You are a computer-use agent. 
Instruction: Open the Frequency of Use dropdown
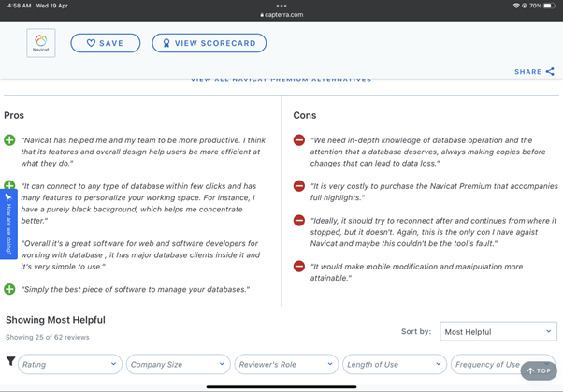[x=486, y=364]
